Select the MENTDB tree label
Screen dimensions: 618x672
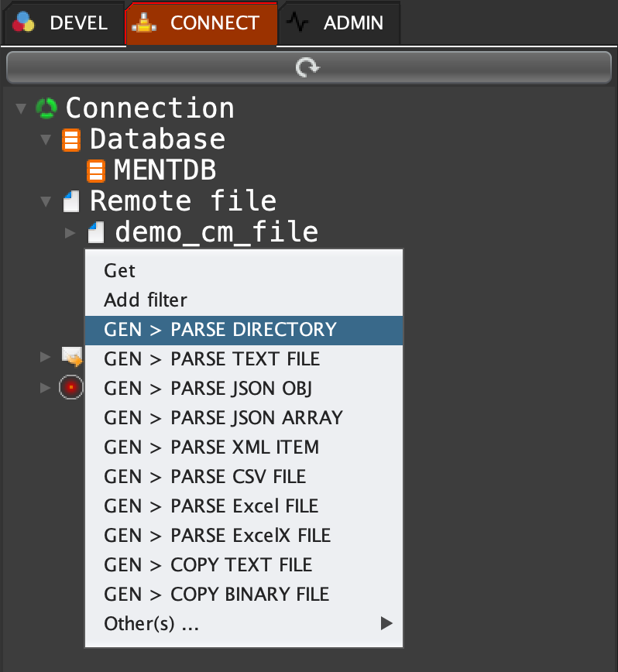click(165, 170)
